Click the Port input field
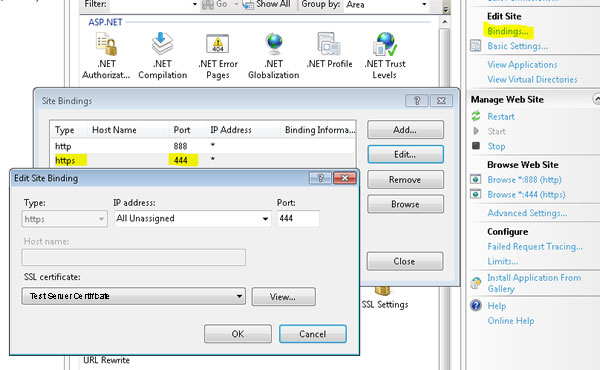Screen dimensions: 600x370 pyautogui.click(x=298, y=218)
